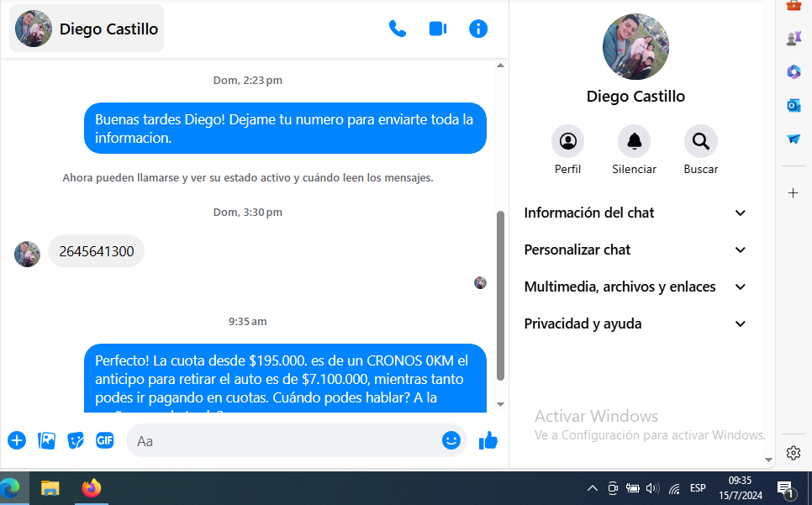Screen dimensions: 812x505
Task: Start a voice call with Diego Castillo
Action: click(x=397, y=29)
